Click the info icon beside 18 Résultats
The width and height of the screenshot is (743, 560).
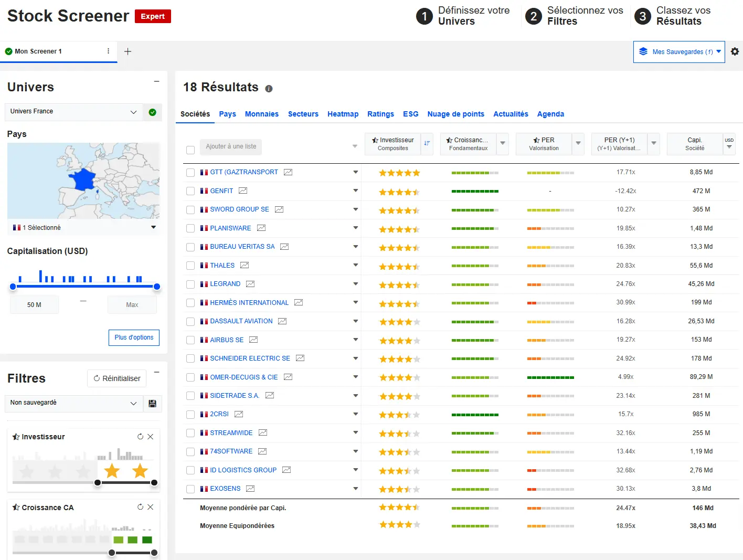pyautogui.click(x=269, y=89)
